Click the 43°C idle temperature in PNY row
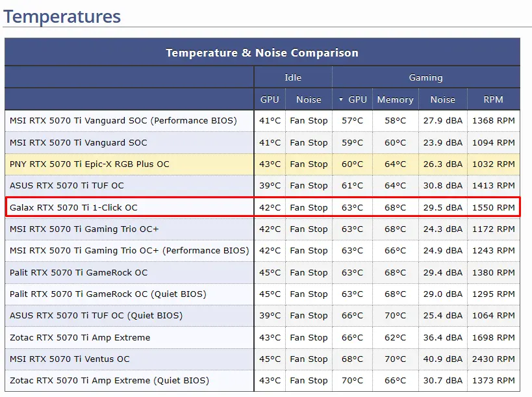The width and height of the screenshot is (532, 397). (x=270, y=164)
